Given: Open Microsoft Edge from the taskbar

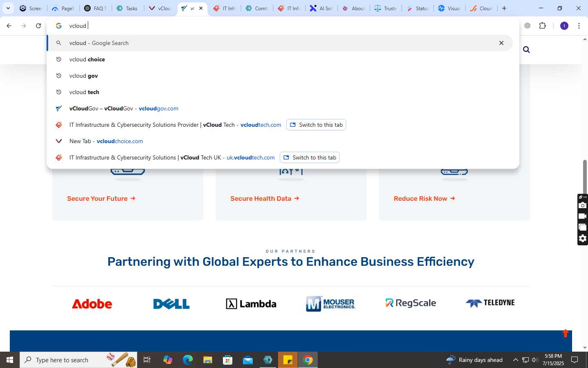Looking at the screenshot, I should click(x=187, y=360).
